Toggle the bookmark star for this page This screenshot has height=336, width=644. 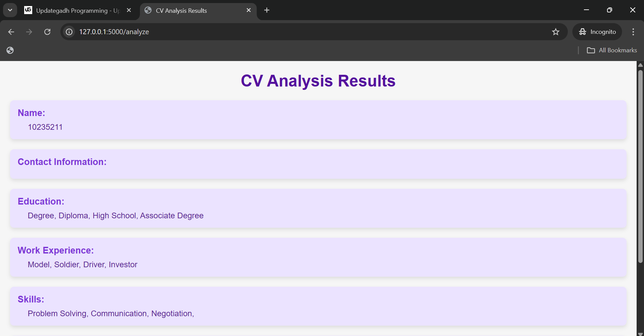pyautogui.click(x=556, y=32)
